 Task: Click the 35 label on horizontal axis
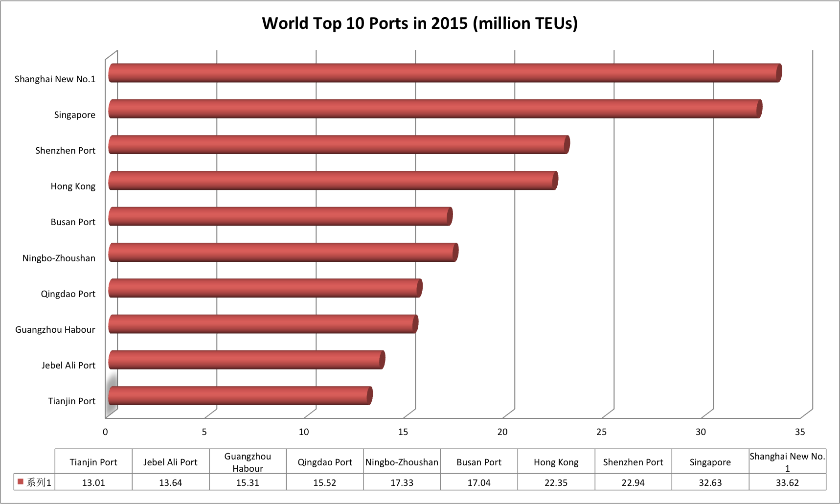(799, 432)
